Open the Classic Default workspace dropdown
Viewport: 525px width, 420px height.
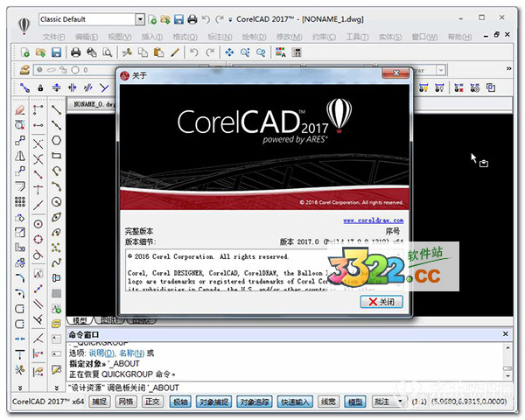point(140,18)
